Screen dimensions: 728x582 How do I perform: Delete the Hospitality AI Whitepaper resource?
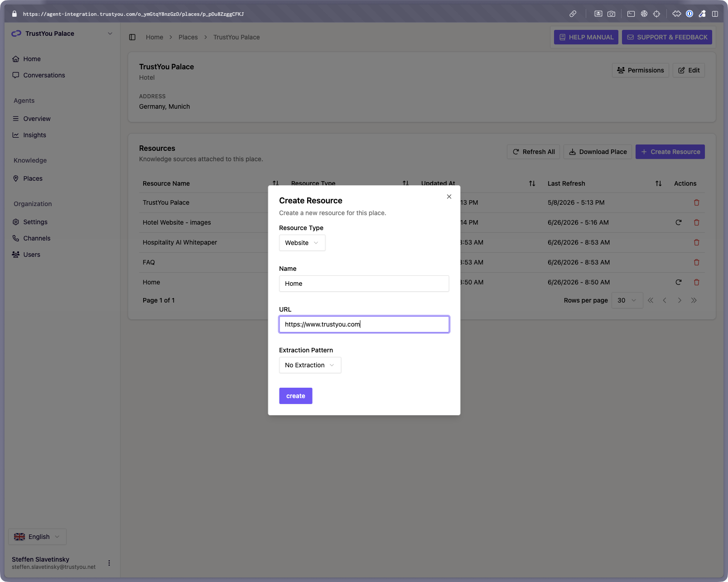point(697,242)
